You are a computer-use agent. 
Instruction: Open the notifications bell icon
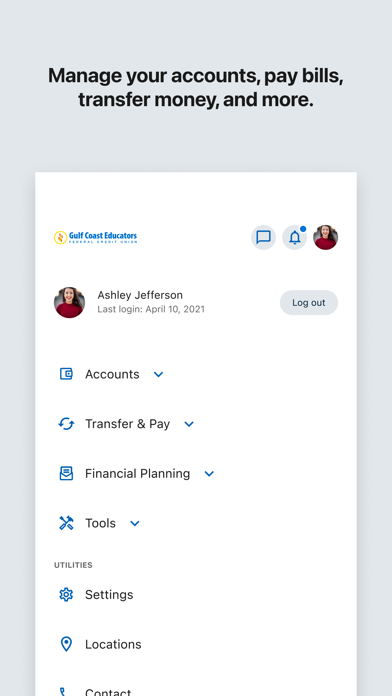pyautogui.click(x=295, y=237)
